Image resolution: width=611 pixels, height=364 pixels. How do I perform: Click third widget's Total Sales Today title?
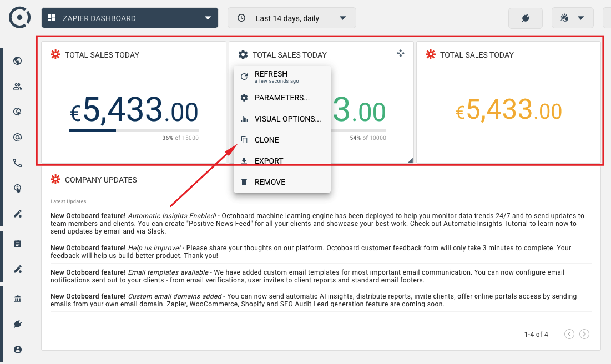(x=477, y=55)
